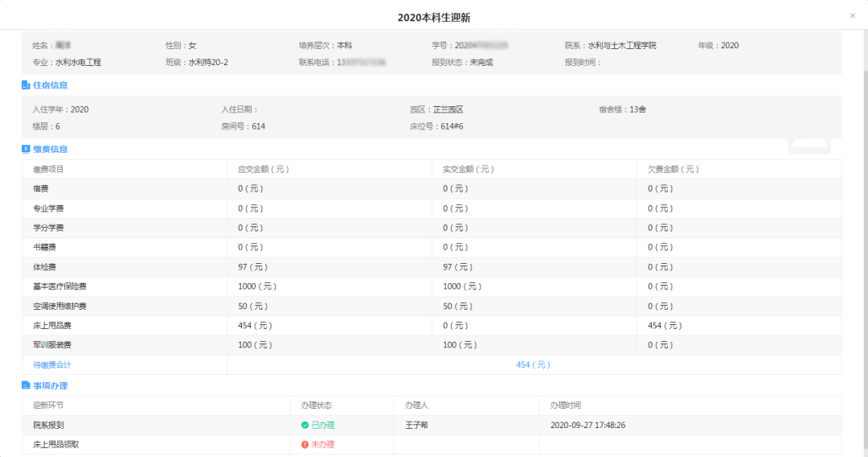Click the green 已办理 check icon
Screen dimensions: 868x457
click(x=305, y=425)
